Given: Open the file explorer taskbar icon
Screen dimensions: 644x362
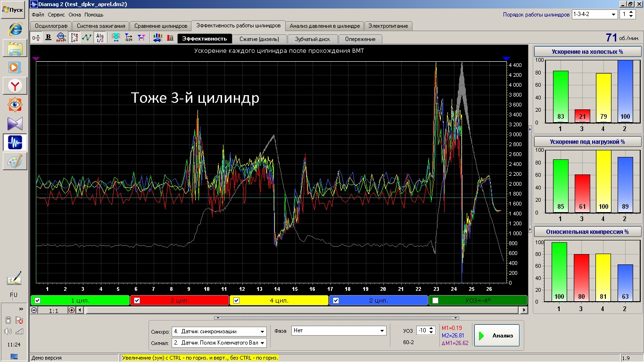Looking at the screenshot, I should 15,48.
